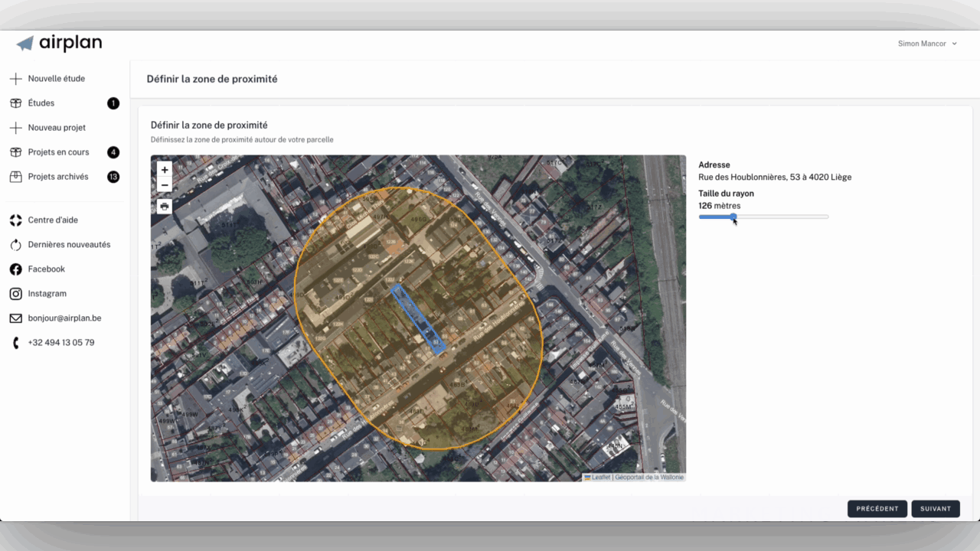Visit the Facebook link

click(x=47, y=269)
